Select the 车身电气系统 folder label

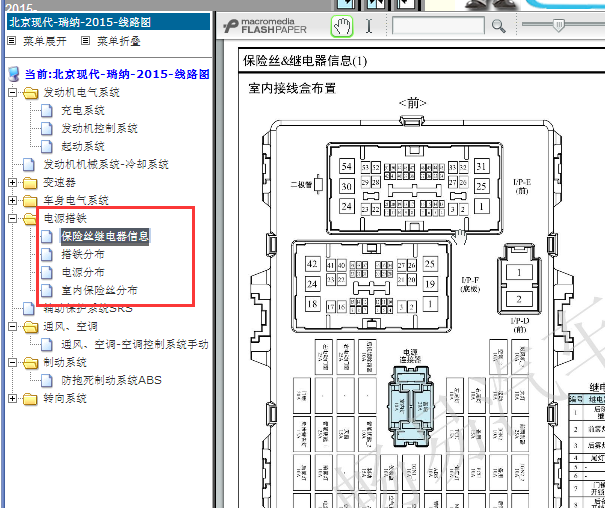point(76,201)
